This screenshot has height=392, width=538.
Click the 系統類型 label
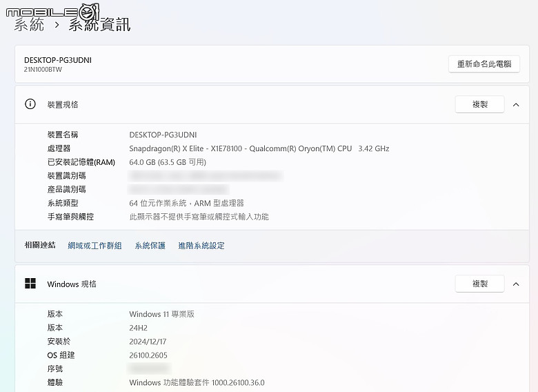click(63, 203)
